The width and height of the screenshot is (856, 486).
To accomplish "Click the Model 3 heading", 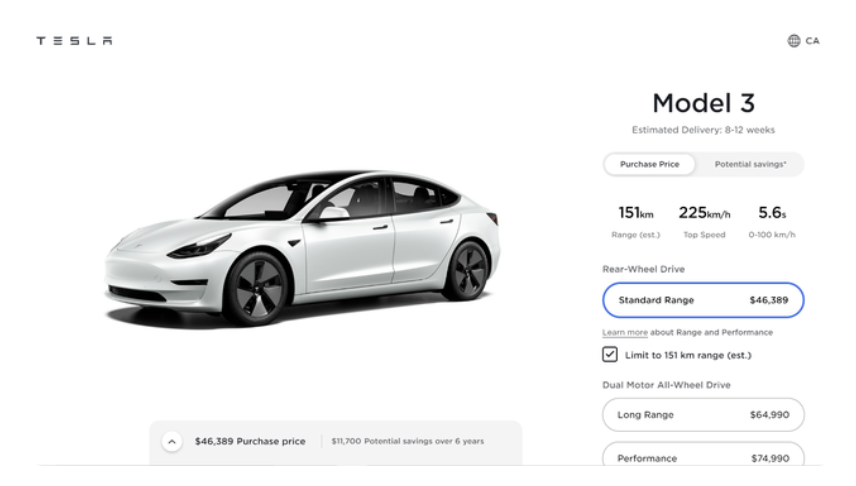I will [703, 103].
